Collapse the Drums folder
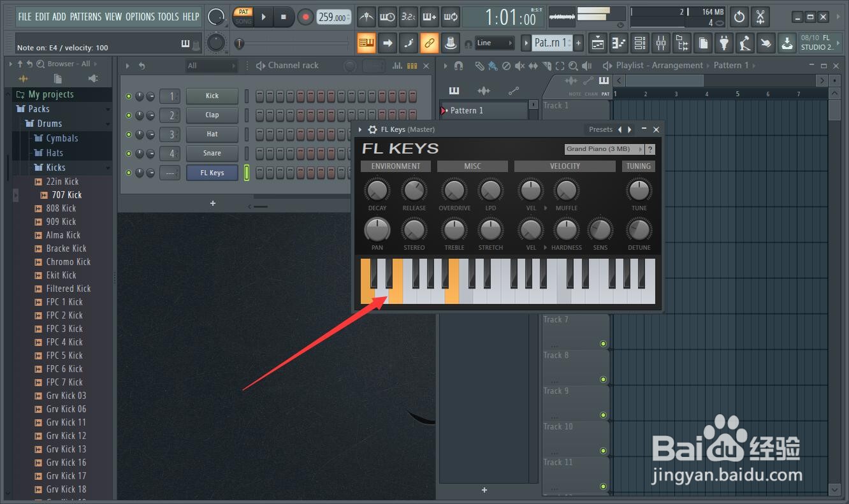 (x=108, y=124)
